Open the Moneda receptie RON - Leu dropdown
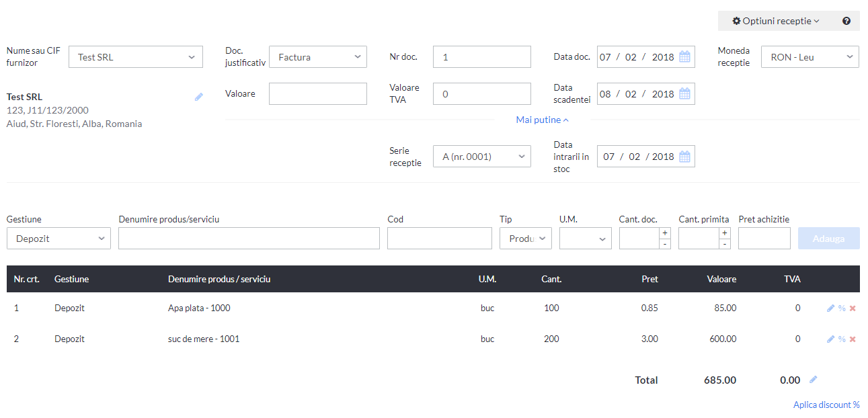This screenshot has width=868, height=418. tap(810, 57)
